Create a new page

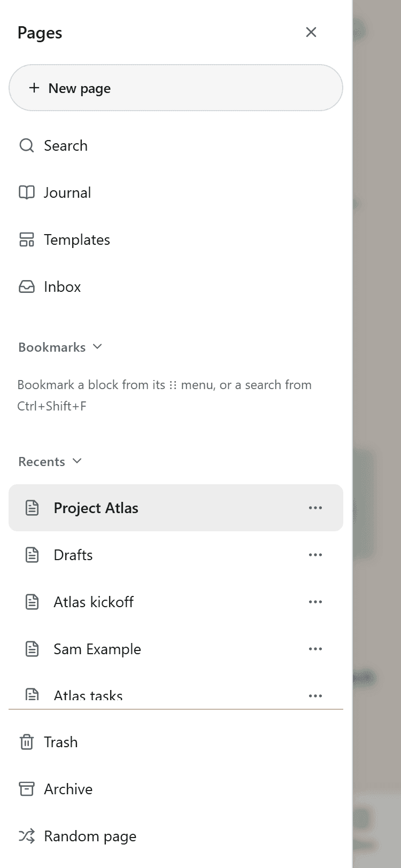coord(176,88)
